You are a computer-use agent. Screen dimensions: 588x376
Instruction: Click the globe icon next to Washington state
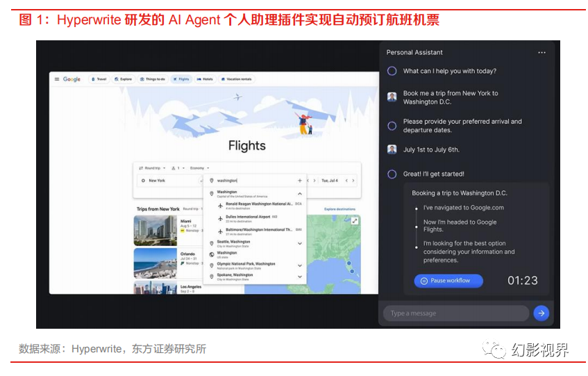click(212, 255)
